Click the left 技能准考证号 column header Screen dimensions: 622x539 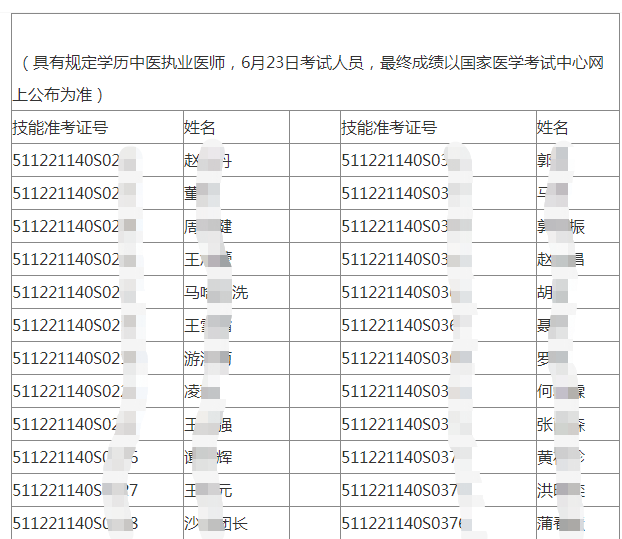[60, 128]
